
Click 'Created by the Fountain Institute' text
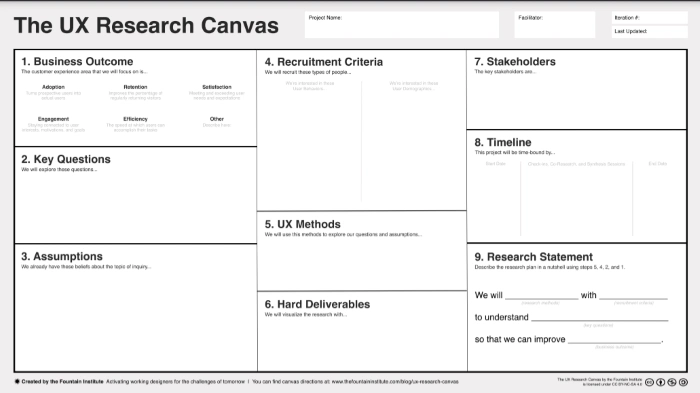pyautogui.click(x=62, y=382)
